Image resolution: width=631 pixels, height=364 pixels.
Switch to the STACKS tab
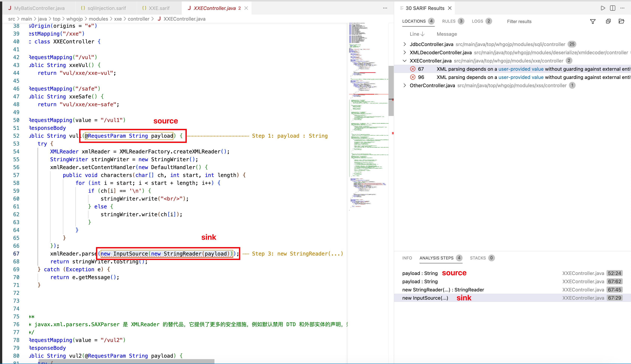point(478,258)
